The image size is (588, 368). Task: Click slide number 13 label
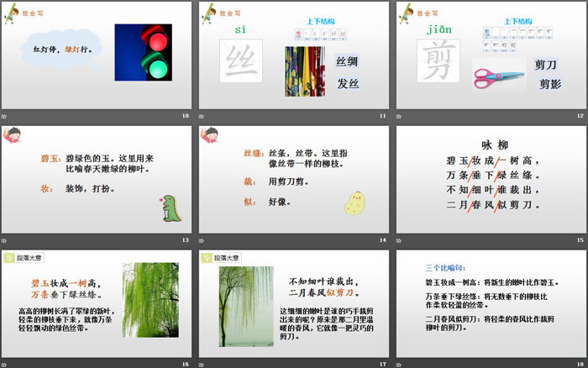(186, 240)
